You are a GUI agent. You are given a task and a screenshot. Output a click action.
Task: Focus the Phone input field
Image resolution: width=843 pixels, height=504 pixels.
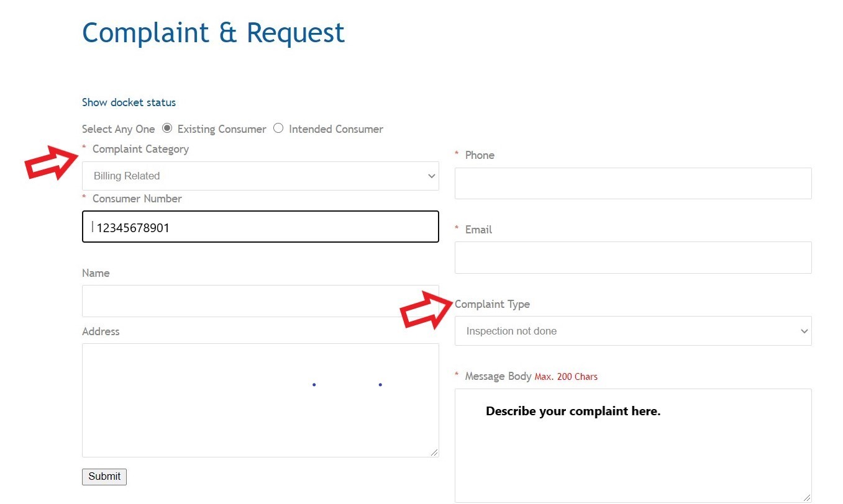[633, 184]
